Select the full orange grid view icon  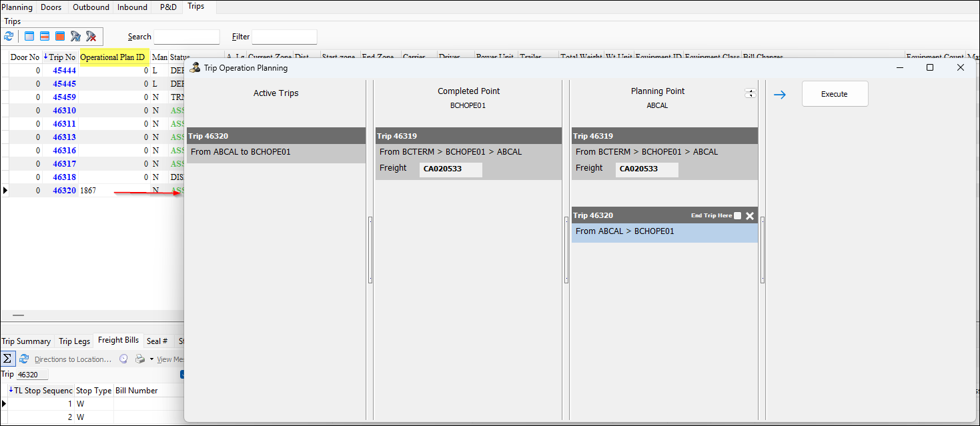click(59, 36)
